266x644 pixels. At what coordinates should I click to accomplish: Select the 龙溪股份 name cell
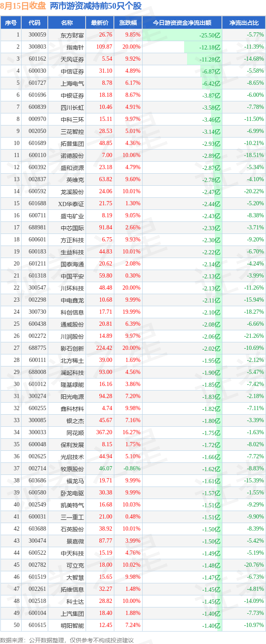pyautogui.click(x=72, y=192)
